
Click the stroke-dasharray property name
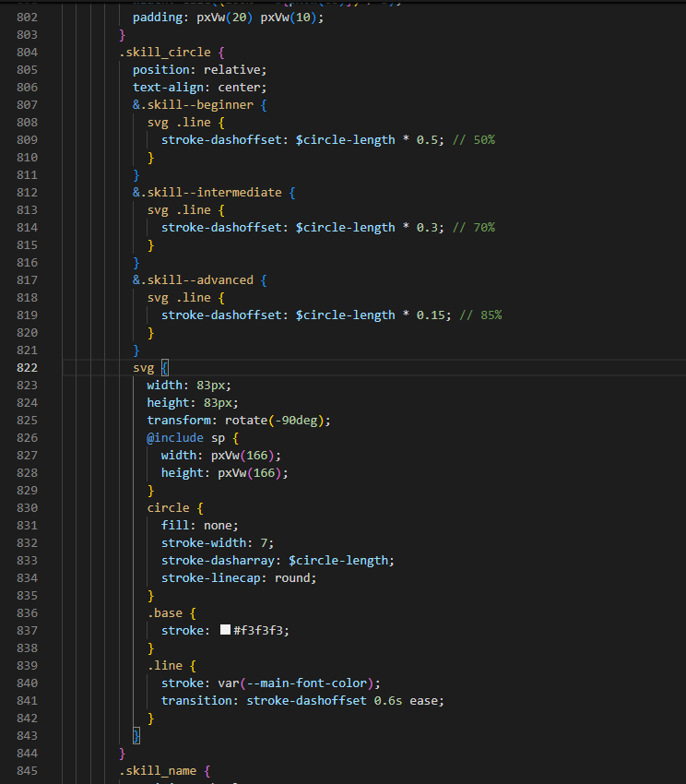tap(218, 561)
